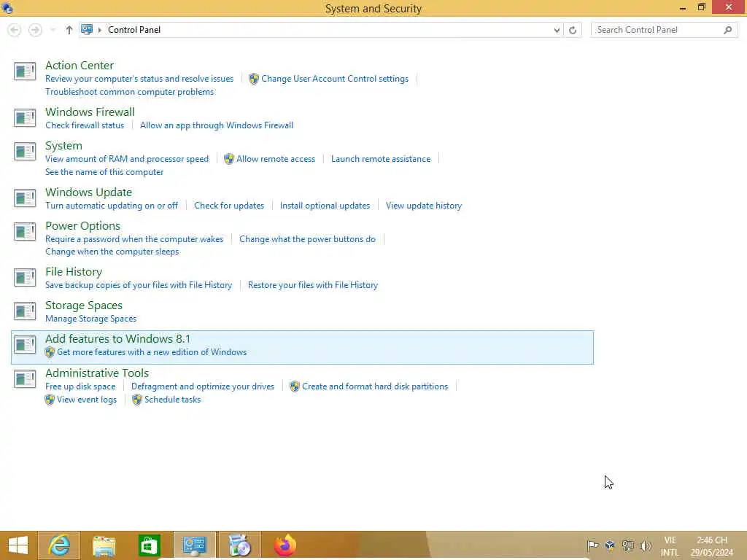The image size is (747, 560).
Task: Click the search magnifier icon
Action: 727,30
